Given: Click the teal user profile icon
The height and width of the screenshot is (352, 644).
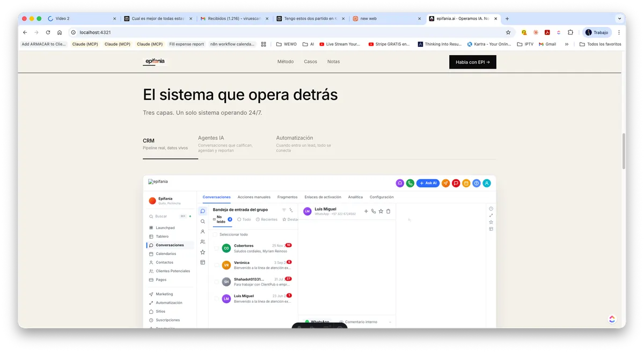Looking at the screenshot, I should [x=487, y=183].
